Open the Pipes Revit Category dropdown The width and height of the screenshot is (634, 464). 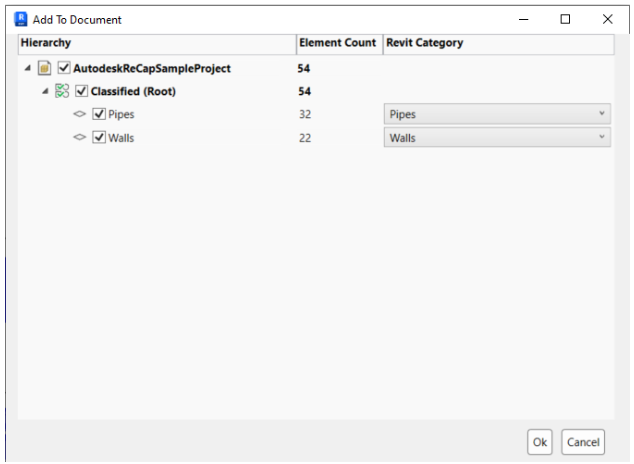click(497, 114)
